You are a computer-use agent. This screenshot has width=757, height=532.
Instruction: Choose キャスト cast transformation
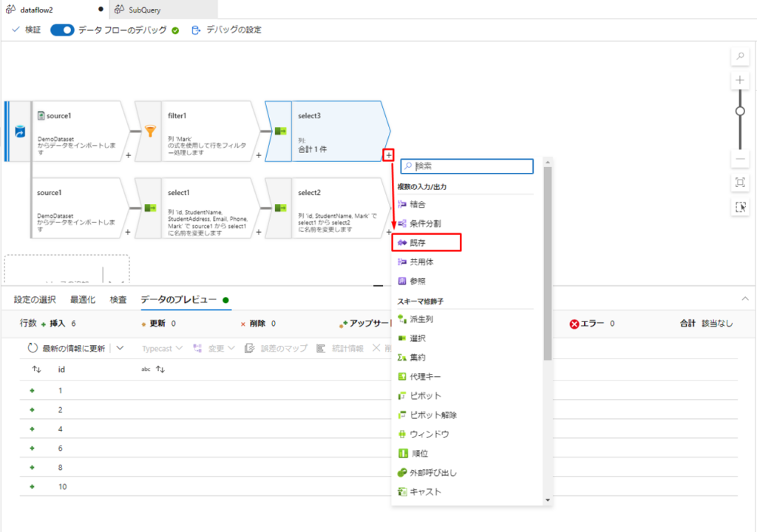coord(419,491)
